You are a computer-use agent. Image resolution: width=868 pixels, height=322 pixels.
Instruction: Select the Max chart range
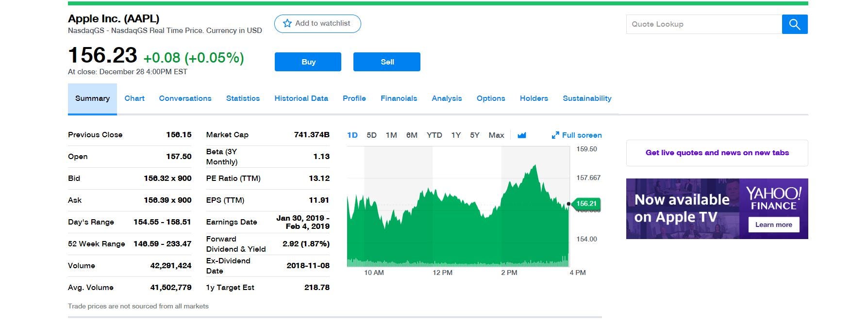(x=496, y=135)
